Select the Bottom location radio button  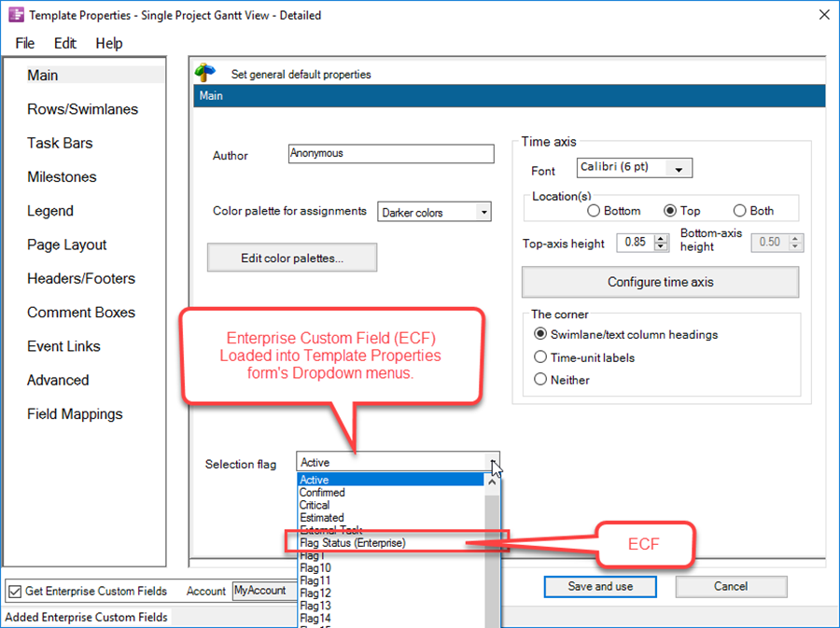tap(594, 211)
